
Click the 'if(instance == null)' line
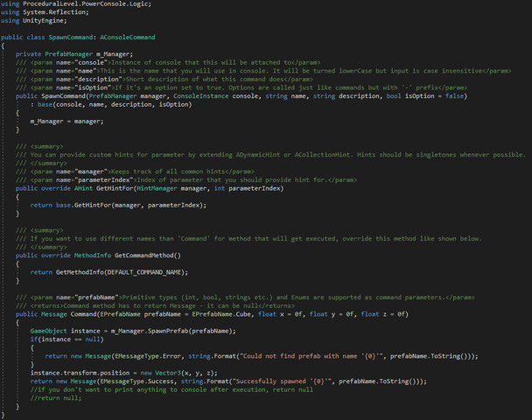click(x=66, y=339)
